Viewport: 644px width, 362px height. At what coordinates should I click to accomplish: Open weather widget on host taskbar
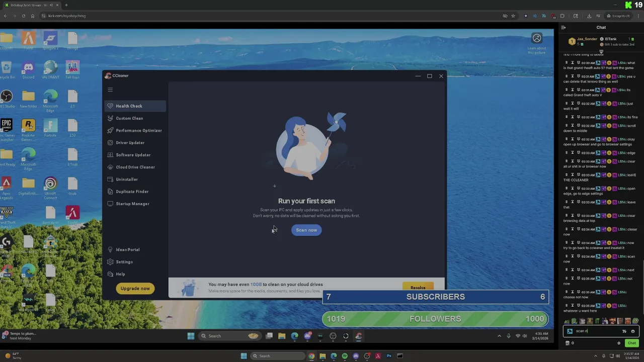14,356
